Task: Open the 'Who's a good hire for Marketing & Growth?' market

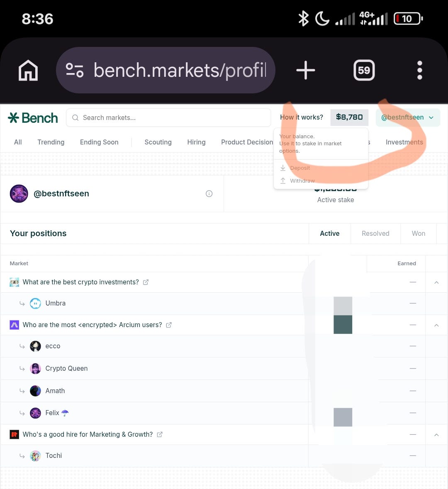Action: (x=88, y=435)
